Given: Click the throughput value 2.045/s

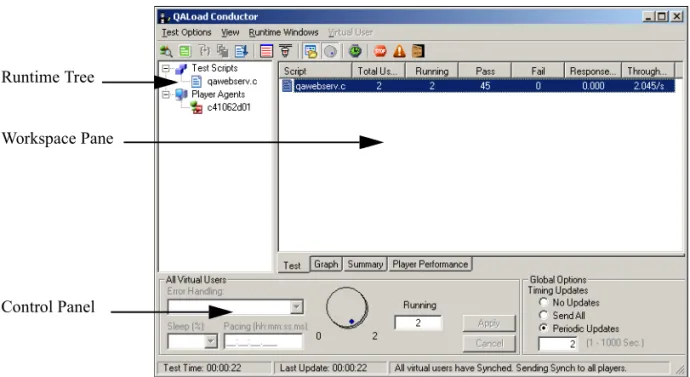Looking at the screenshot, I should [649, 86].
